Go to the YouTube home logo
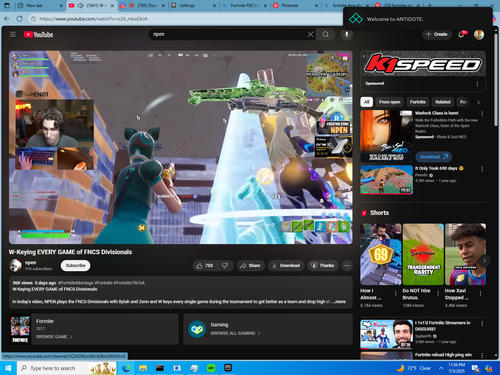This screenshot has width=500, height=375. coord(38,34)
